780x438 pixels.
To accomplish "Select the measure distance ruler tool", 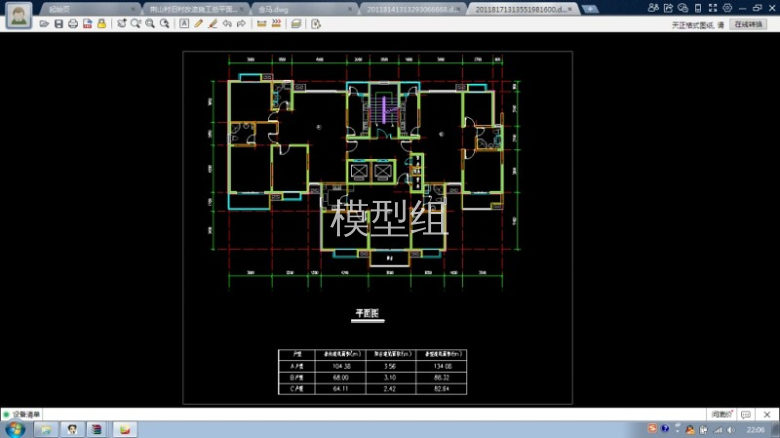I will click(262, 24).
